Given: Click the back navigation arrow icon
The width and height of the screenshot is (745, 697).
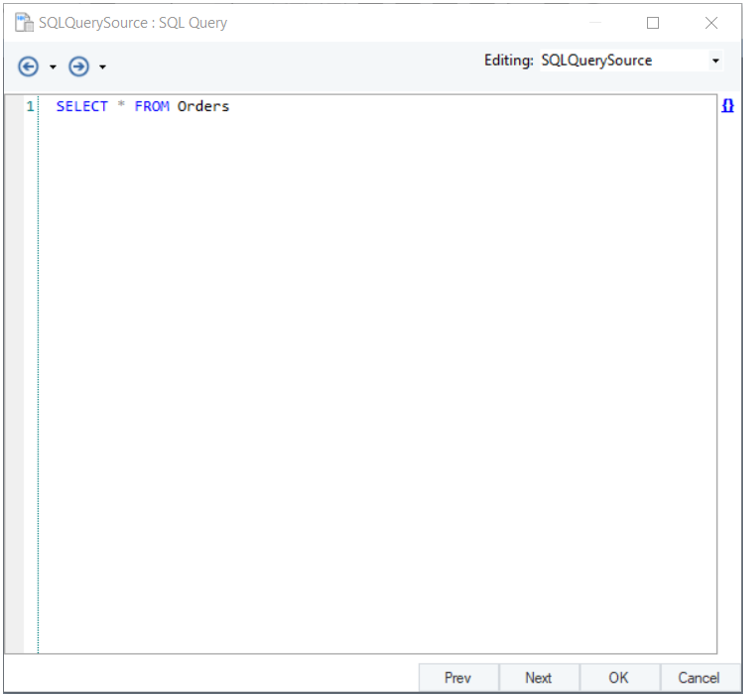Looking at the screenshot, I should coord(29,67).
